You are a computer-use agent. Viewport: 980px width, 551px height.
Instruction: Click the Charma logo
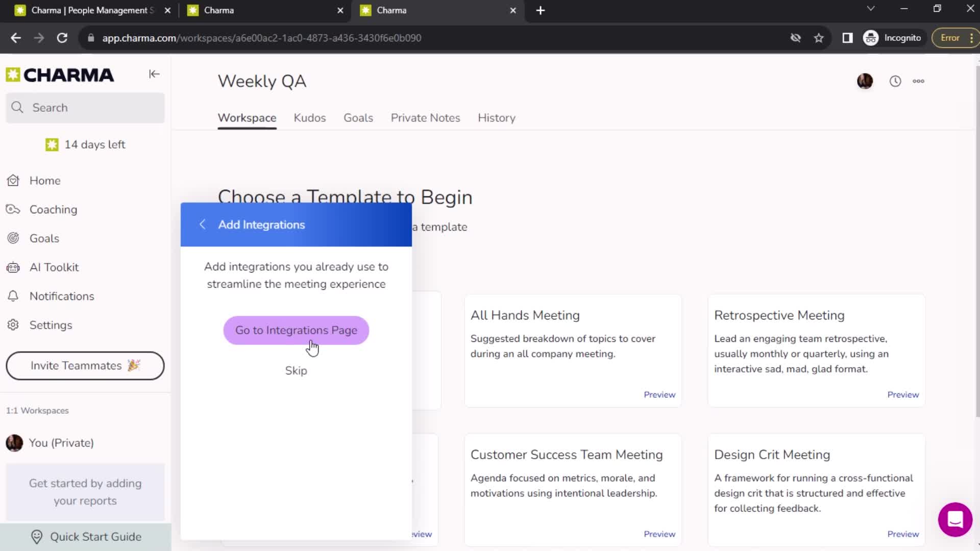(x=60, y=75)
